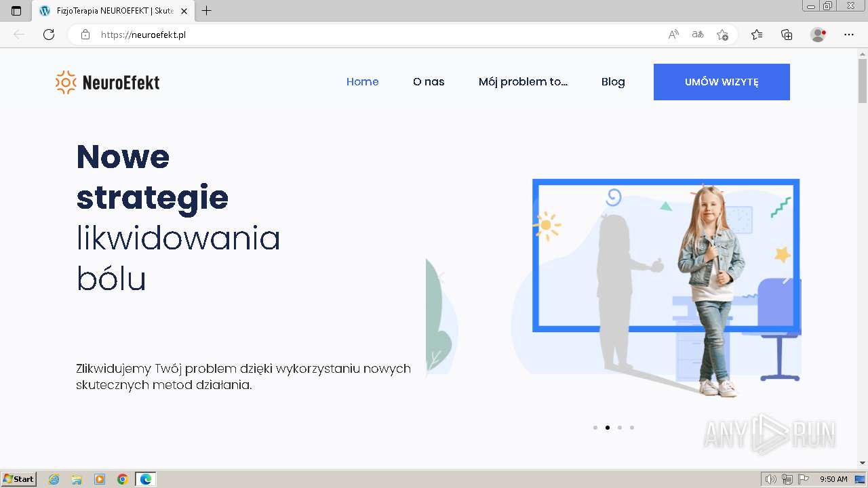Select the third slider dot
This screenshot has height=488, width=868.
[x=620, y=428]
